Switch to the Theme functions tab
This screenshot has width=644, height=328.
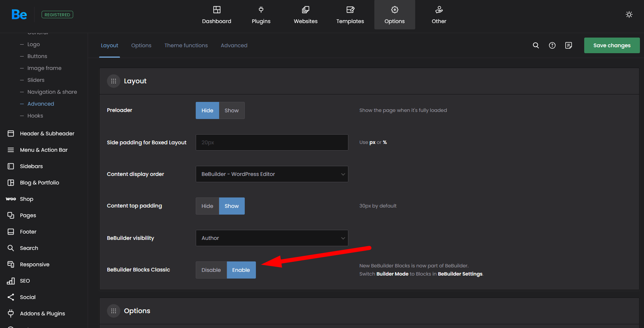point(186,45)
